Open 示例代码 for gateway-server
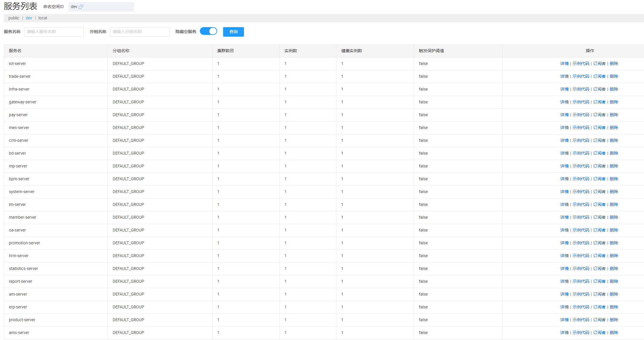This screenshot has width=644, height=340. point(581,102)
